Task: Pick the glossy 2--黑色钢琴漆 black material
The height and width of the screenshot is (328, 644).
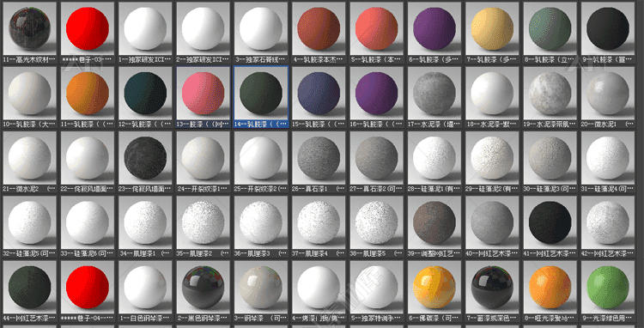Action: click(204, 288)
